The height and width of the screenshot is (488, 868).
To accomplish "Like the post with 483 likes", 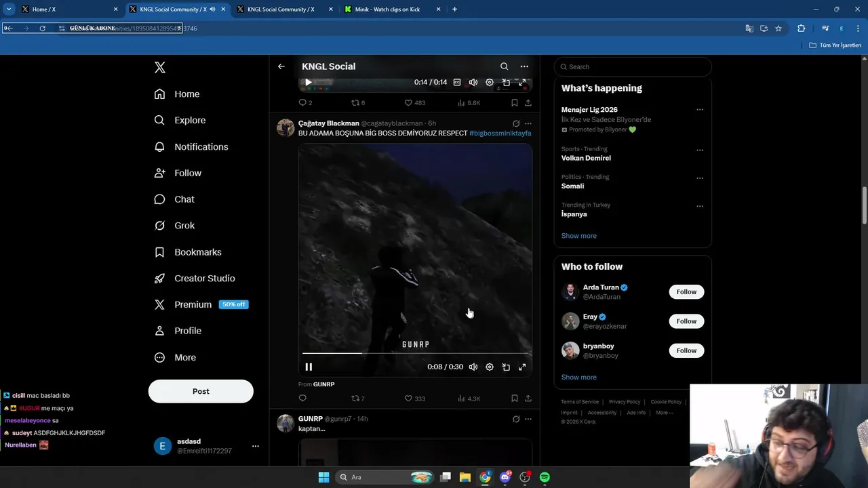I will (x=414, y=103).
